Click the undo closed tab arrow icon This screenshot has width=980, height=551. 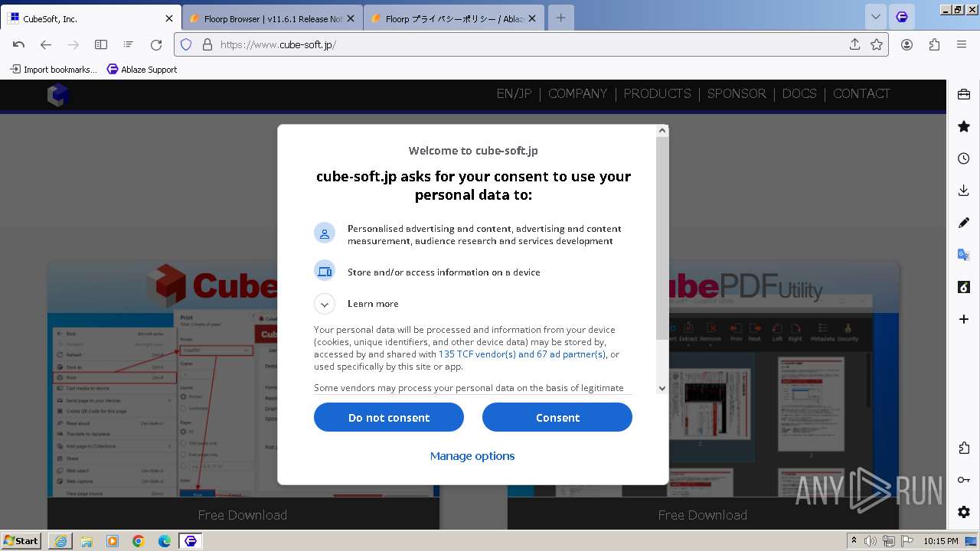[x=19, y=44]
